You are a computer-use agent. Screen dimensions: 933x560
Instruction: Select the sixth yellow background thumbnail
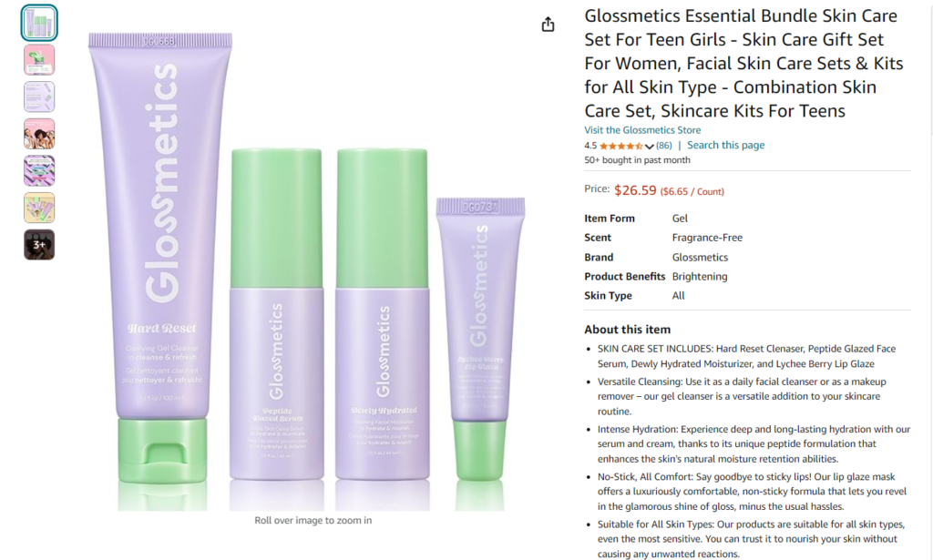[x=39, y=208]
